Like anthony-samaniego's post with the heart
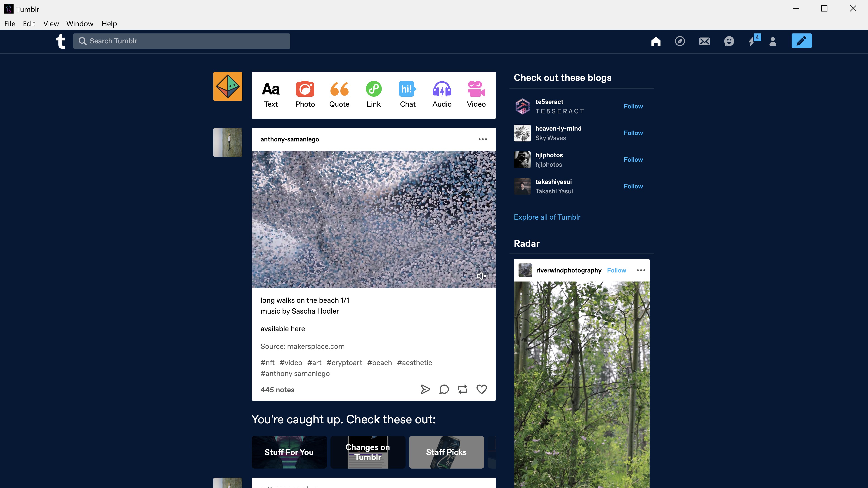The image size is (868, 488). tap(481, 389)
